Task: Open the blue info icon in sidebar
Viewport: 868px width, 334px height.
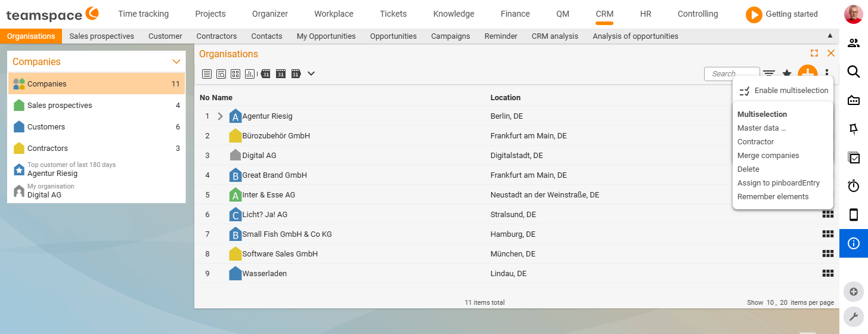Action: (x=854, y=243)
